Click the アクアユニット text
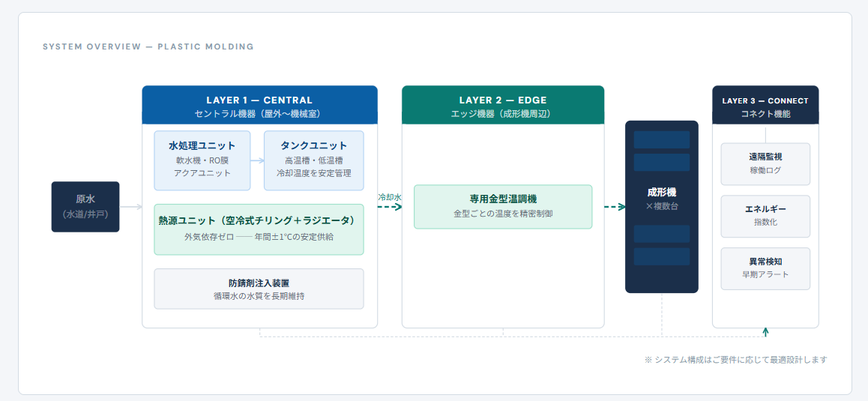The image size is (868, 401). [x=202, y=173]
